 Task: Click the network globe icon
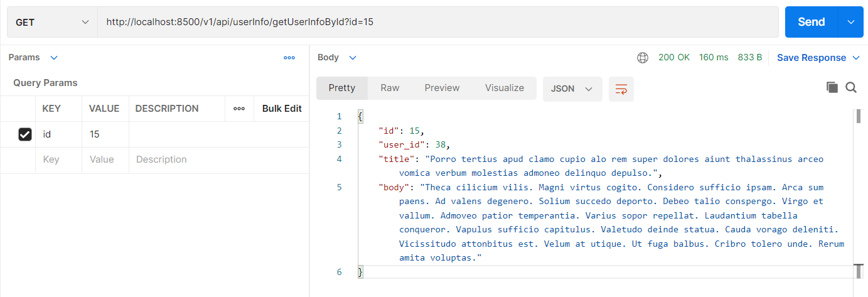[x=643, y=58]
